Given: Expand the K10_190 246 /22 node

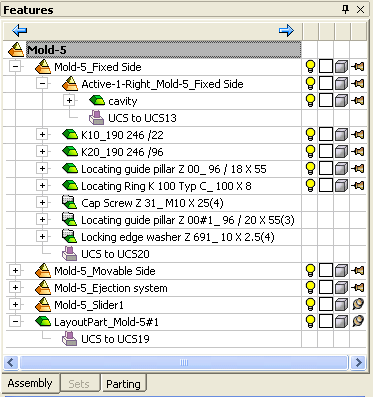Looking at the screenshot, I should click(42, 134).
